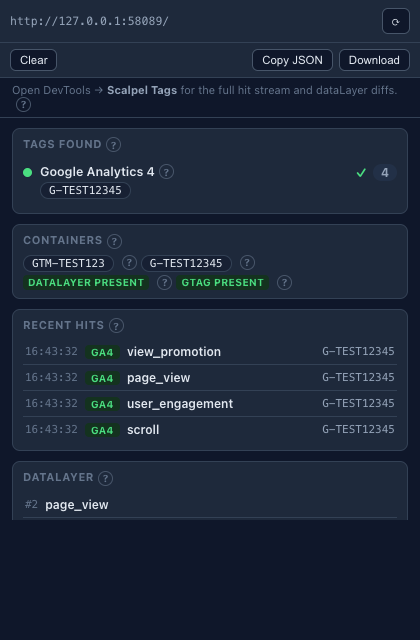Click help icon below DevTools hint text
This screenshot has height=640, width=420.
pos(23,105)
